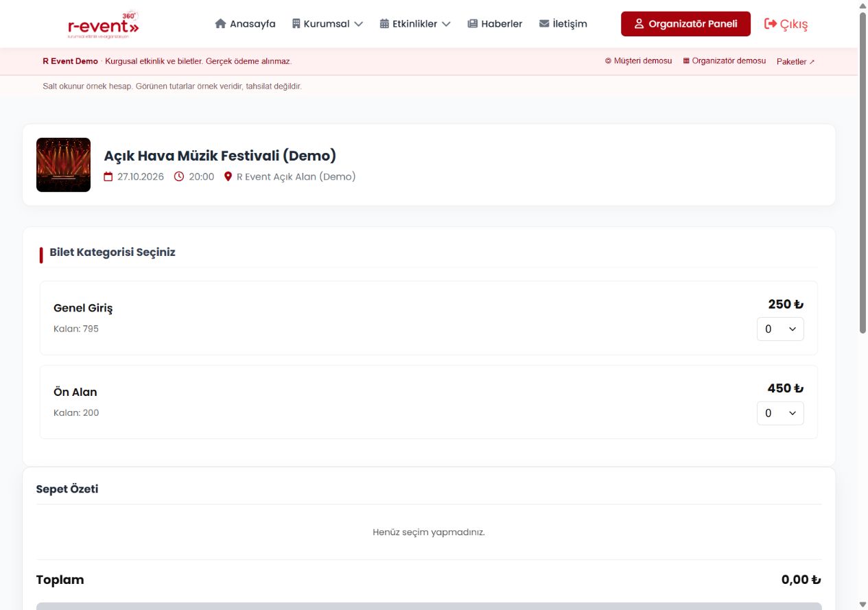This screenshot has height=610, width=868.
Task: Open the Organizatör demosu link
Action: (725, 61)
